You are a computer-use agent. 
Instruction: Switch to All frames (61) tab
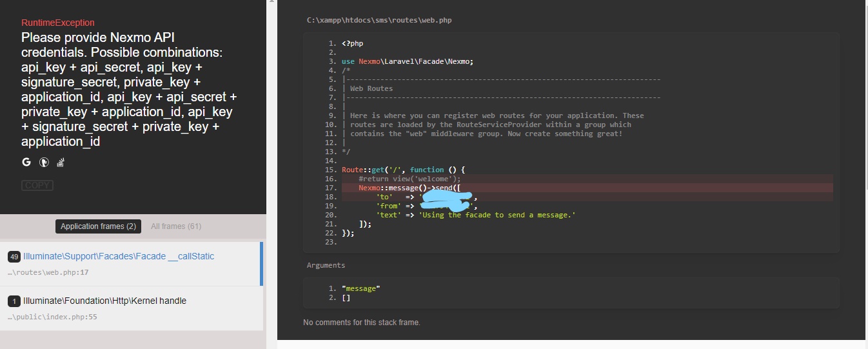pyautogui.click(x=176, y=226)
